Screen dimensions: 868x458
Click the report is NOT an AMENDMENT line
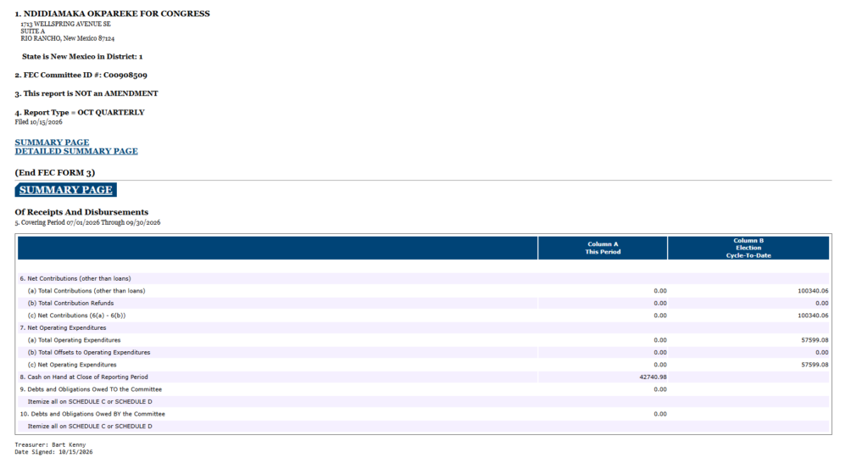(x=86, y=93)
